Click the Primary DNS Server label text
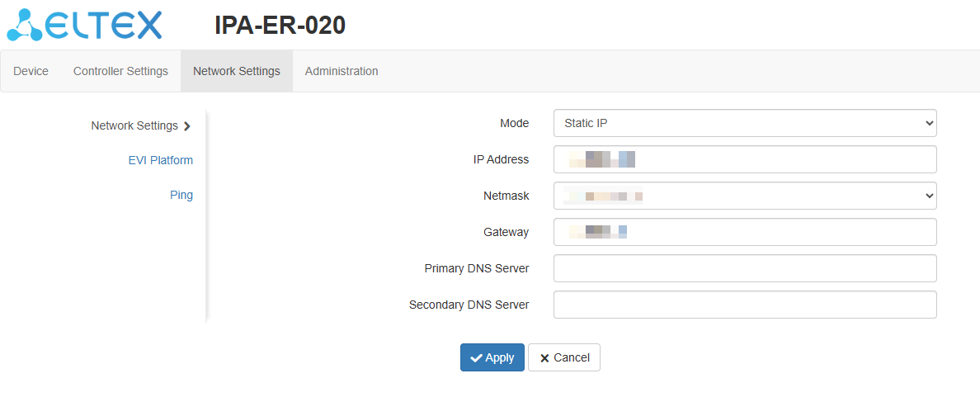 click(x=477, y=268)
